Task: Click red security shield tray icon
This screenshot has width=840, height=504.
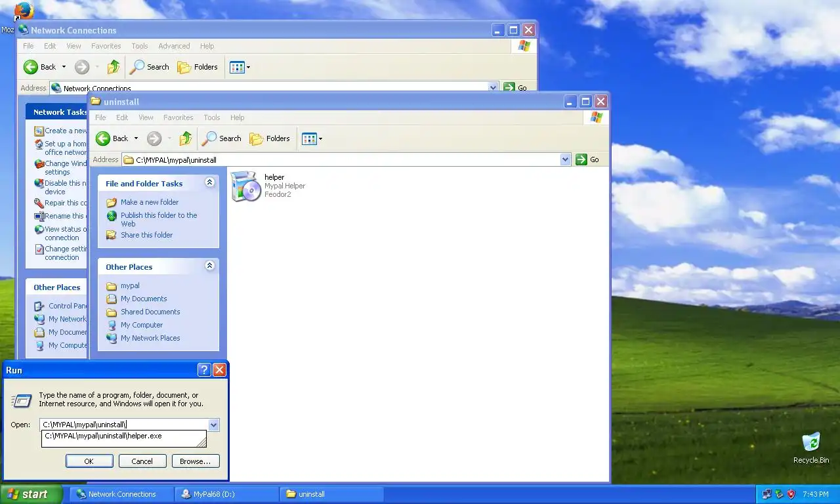Action: 791,494
